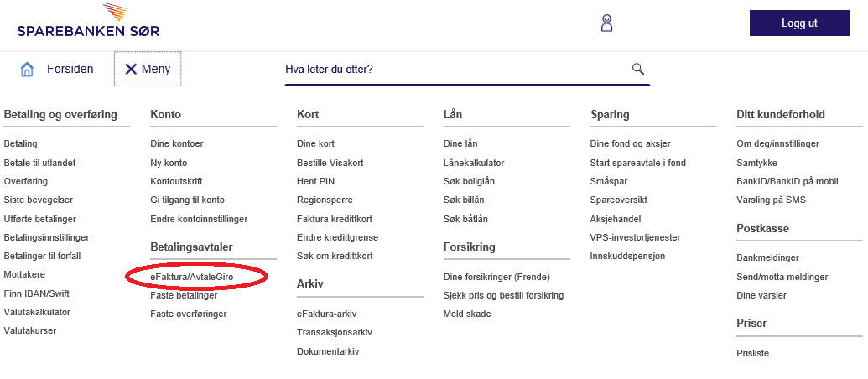
Task: Close the Meny menu panel
Action: tap(148, 69)
